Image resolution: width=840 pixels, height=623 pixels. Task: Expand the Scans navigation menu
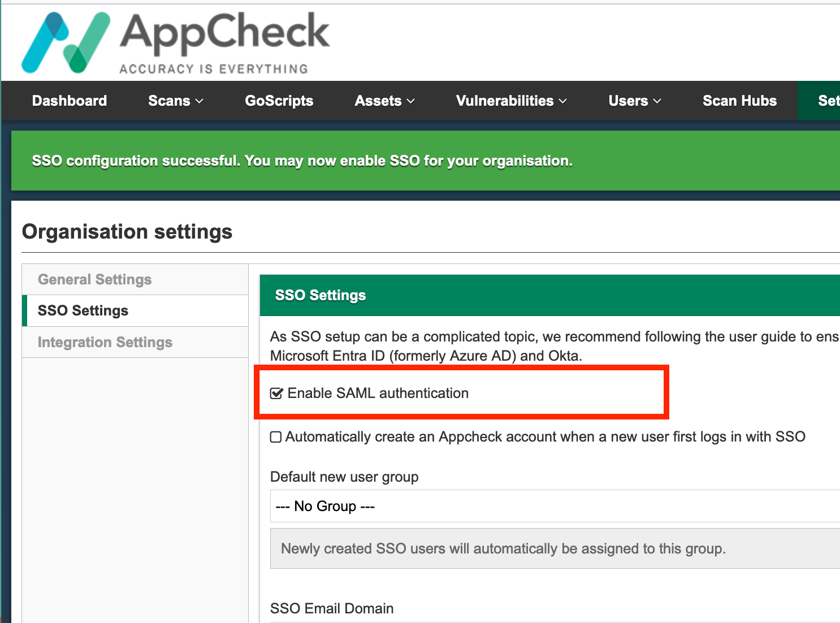pos(174,101)
